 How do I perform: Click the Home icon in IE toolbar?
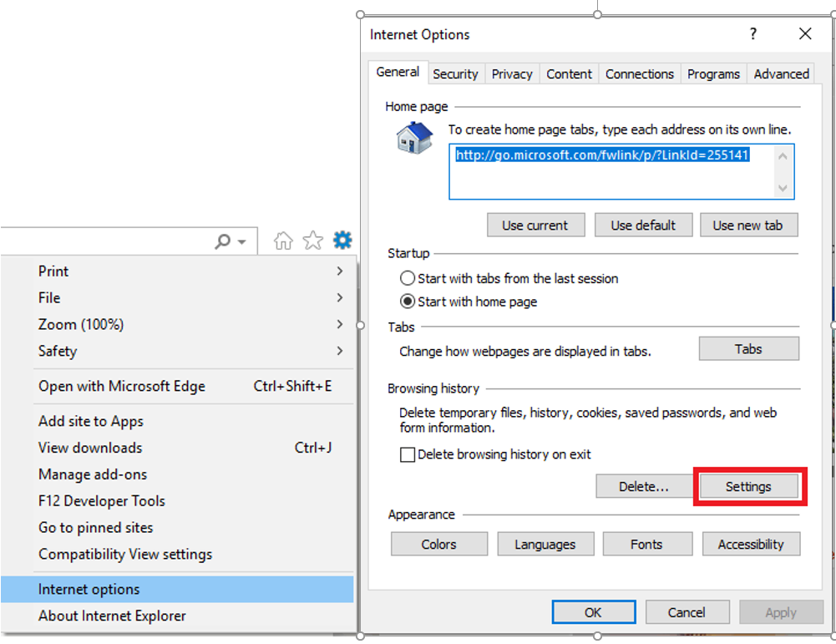283,241
